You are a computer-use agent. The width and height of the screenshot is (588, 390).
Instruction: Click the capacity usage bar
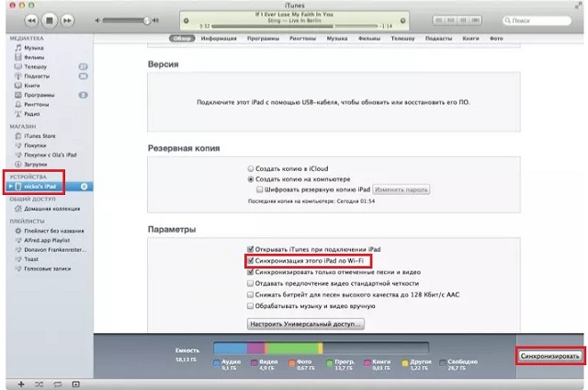pyautogui.click(x=321, y=348)
